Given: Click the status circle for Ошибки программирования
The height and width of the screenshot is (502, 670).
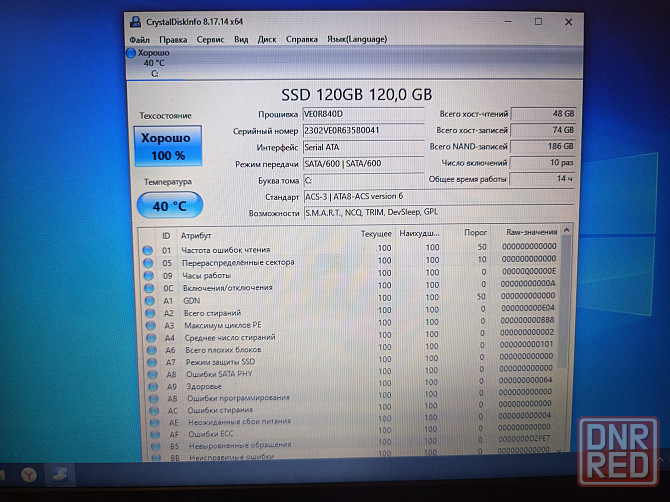Looking at the screenshot, I should 153,399.
